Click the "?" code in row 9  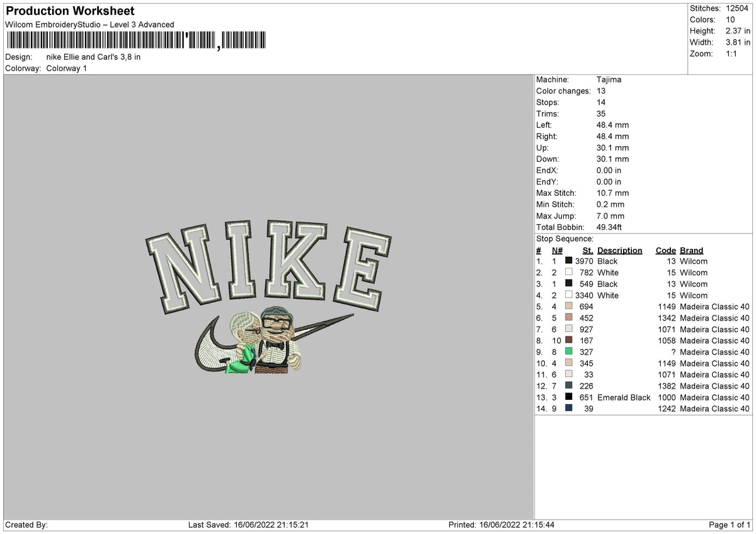[x=673, y=352]
